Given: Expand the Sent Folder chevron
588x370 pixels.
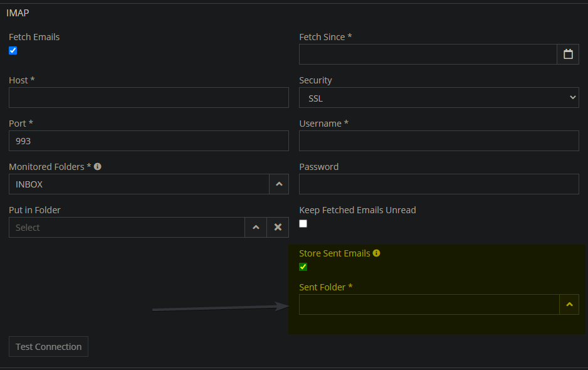Looking at the screenshot, I should pyautogui.click(x=569, y=305).
